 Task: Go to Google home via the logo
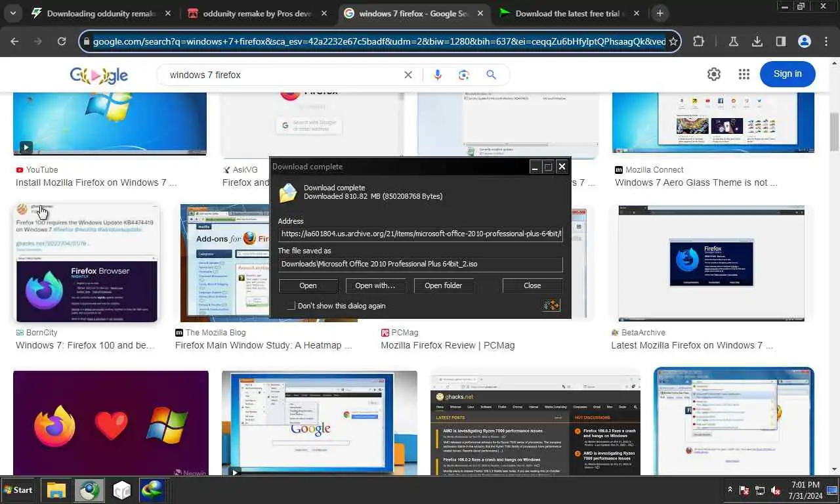pyautogui.click(x=99, y=75)
